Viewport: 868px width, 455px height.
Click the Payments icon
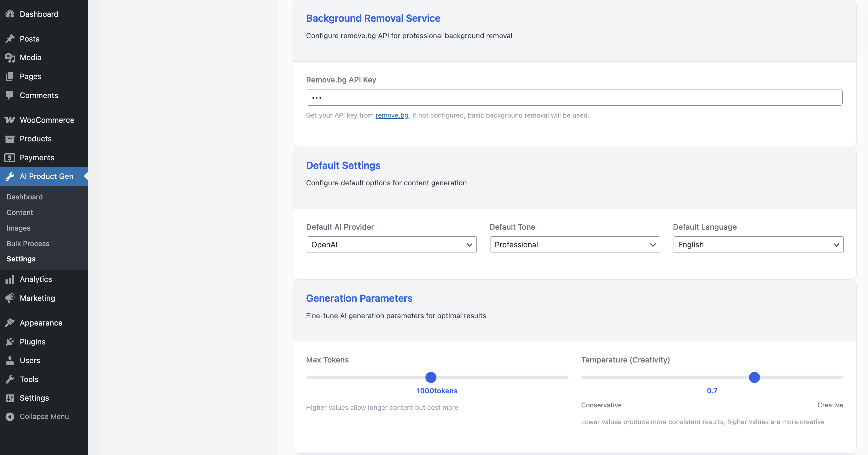pos(10,157)
